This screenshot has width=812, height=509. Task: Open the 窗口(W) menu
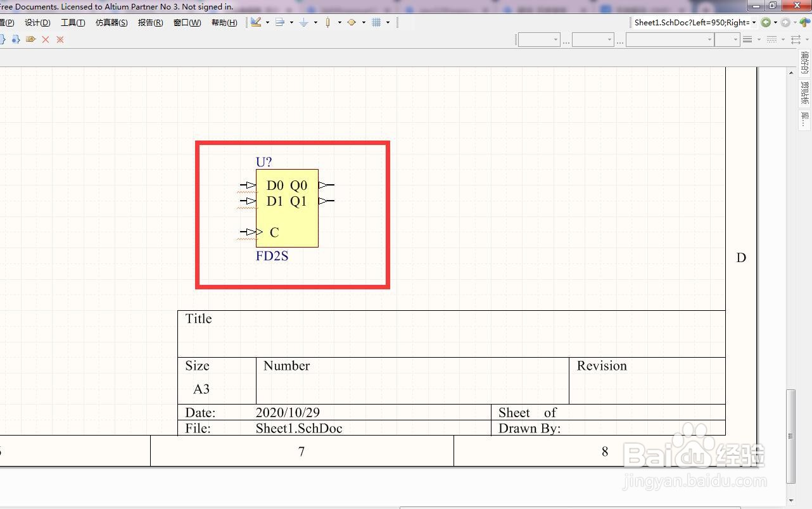(187, 23)
